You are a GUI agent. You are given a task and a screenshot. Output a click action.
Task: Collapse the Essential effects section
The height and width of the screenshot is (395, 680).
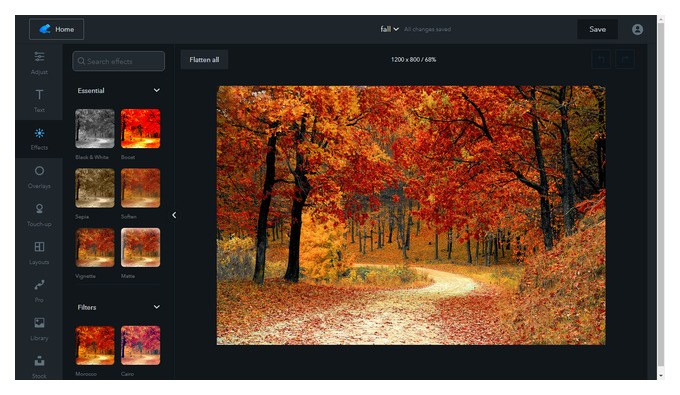[x=157, y=90]
